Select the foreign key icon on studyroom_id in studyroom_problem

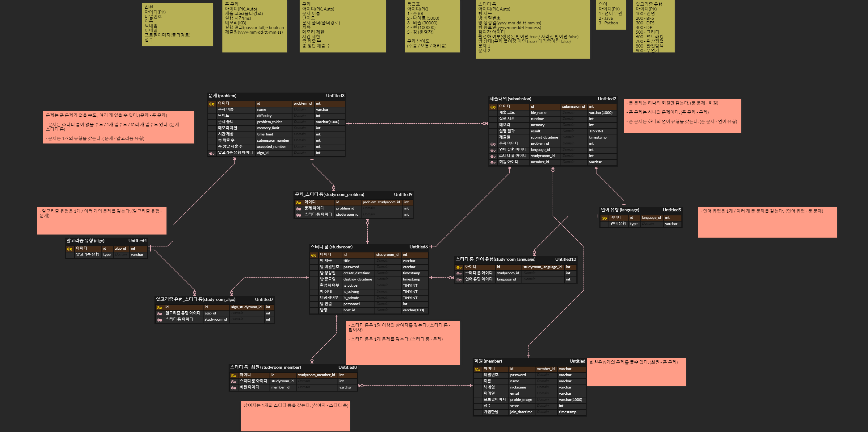click(x=298, y=214)
